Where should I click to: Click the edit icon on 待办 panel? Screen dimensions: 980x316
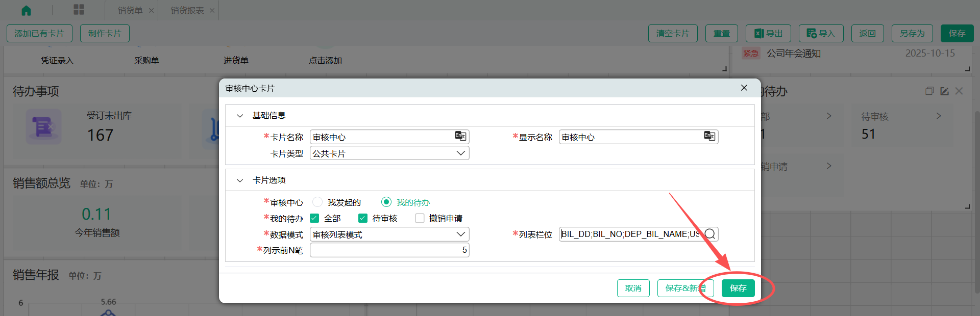[944, 91]
